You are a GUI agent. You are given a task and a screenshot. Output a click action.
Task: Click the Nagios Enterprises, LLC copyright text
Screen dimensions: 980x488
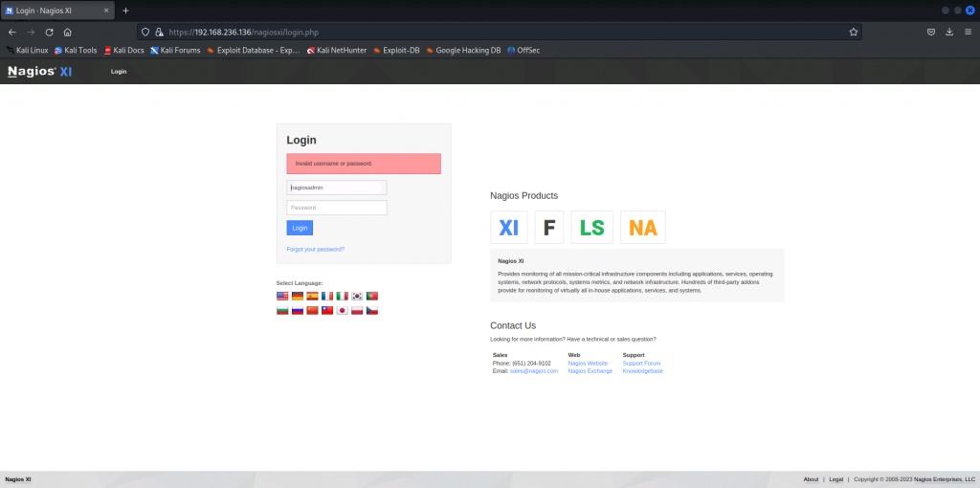point(945,479)
